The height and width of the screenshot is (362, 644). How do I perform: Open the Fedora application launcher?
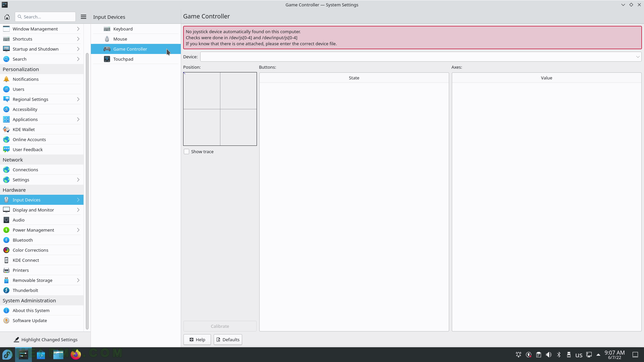pos(7,354)
